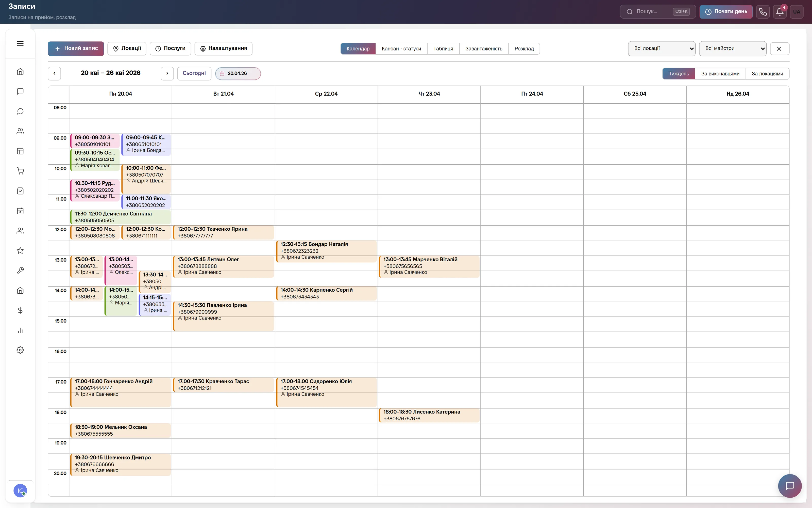Click the IC user avatar
Viewport: 812px width, 508px height.
pyautogui.click(x=20, y=490)
